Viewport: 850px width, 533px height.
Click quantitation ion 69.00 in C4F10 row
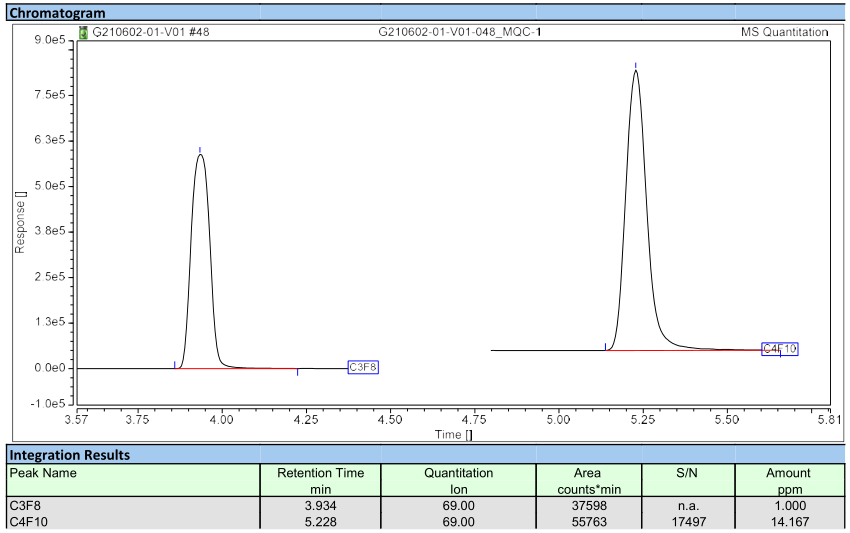coord(459,522)
